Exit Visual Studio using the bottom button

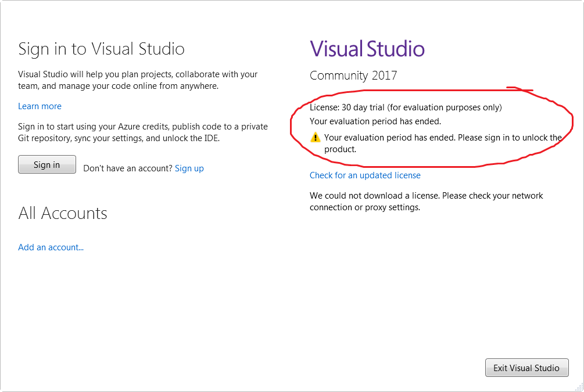click(x=526, y=368)
